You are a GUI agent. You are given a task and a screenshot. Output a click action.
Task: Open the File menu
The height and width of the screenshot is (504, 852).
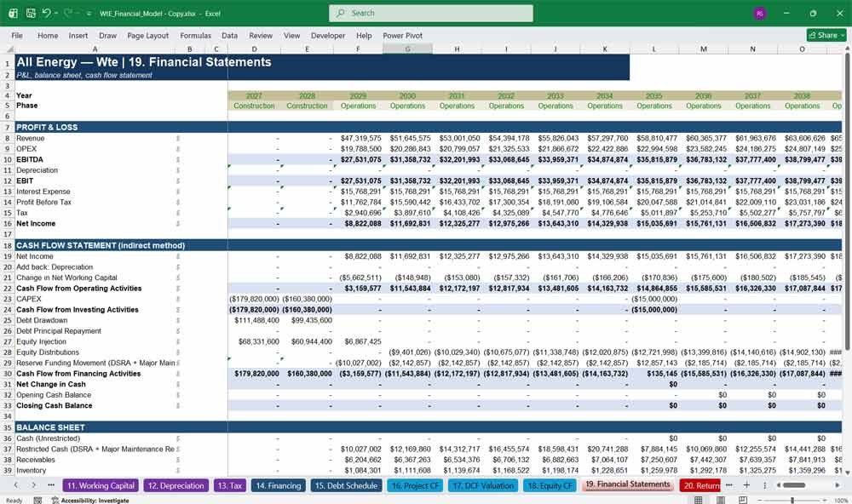coord(17,35)
